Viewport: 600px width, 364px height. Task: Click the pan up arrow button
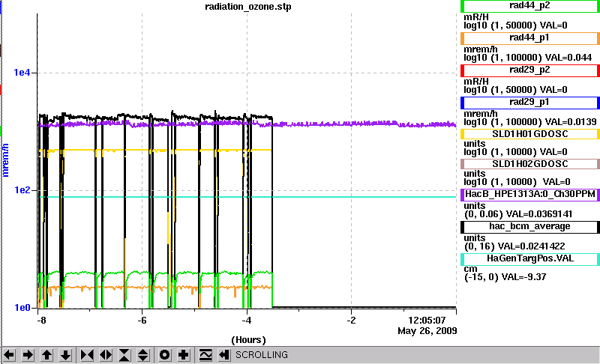point(46,355)
